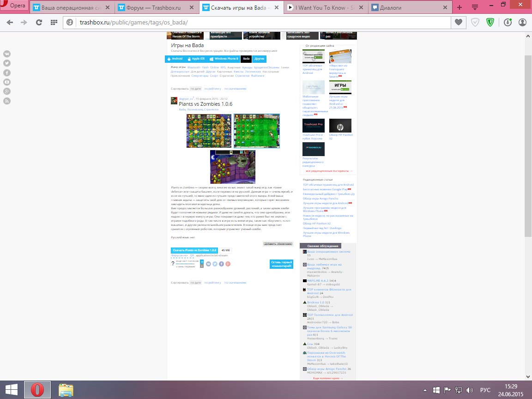Open Windows Start button
Screen dimensions: 532x399
[12, 390]
